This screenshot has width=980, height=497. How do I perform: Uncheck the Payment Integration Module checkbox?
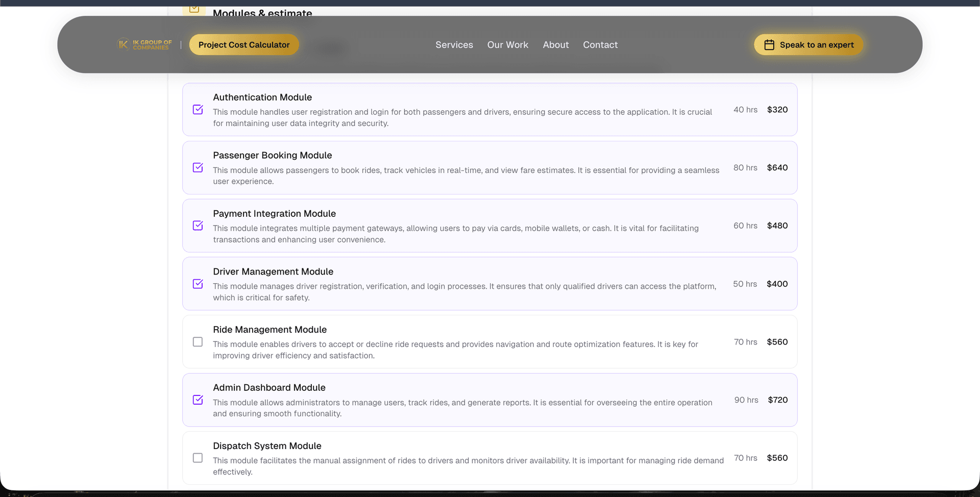198,226
